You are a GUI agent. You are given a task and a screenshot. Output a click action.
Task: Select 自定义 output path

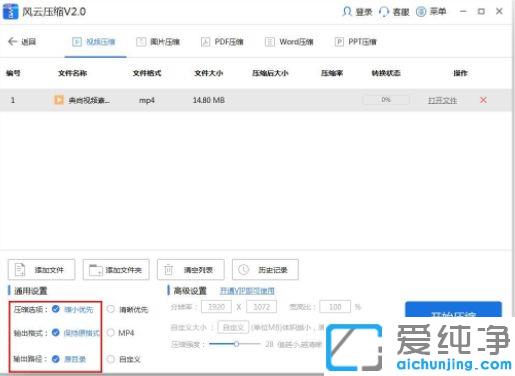[x=123, y=359]
